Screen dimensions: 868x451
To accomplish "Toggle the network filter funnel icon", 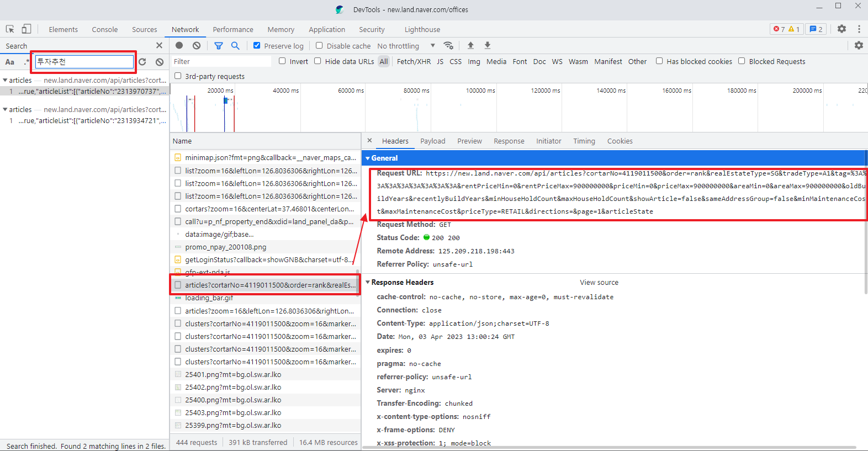I will (219, 46).
